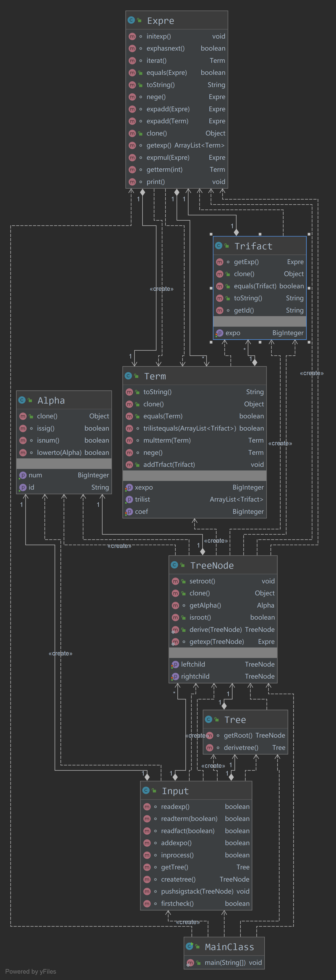Select the main(String[]) method row
Viewport: 336px width, 980px height.
224,963
